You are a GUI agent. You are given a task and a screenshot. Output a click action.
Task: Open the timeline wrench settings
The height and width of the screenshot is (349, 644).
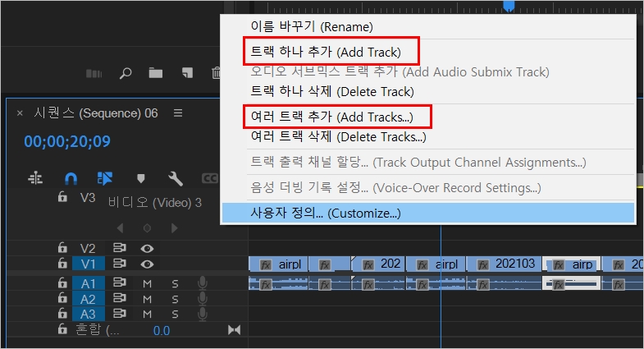coord(176,178)
